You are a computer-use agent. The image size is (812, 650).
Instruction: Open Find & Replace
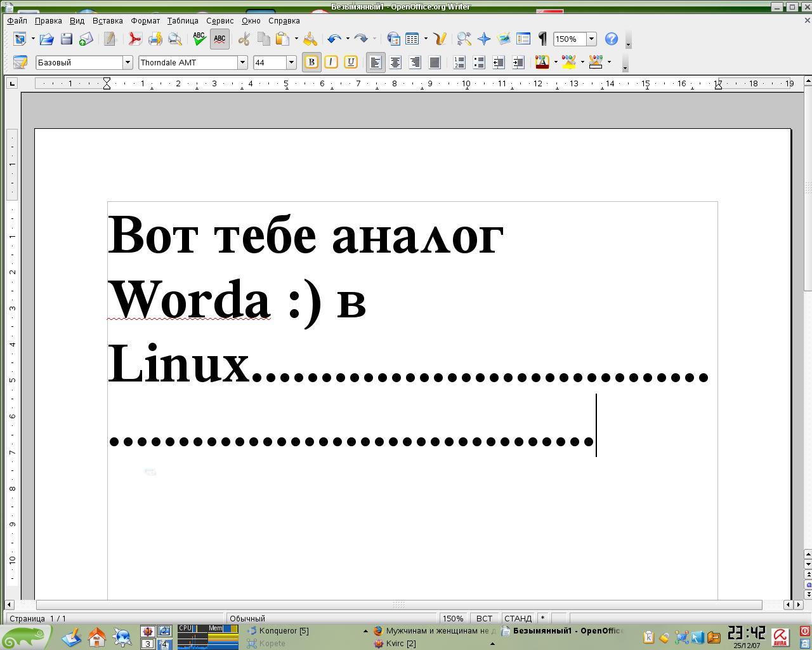click(464, 39)
